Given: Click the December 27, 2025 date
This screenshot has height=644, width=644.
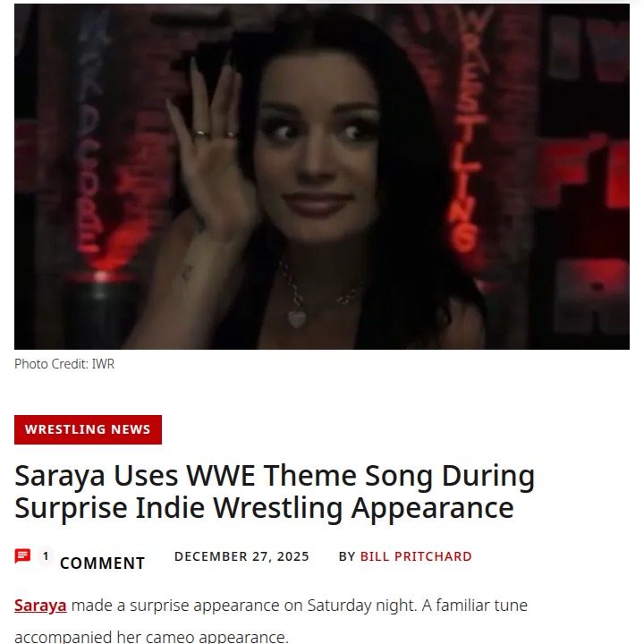Looking at the screenshot, I should [241, 556].
